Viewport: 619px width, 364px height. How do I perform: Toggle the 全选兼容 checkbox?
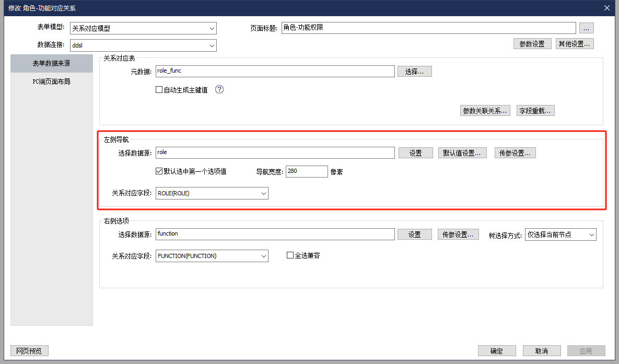290,255
